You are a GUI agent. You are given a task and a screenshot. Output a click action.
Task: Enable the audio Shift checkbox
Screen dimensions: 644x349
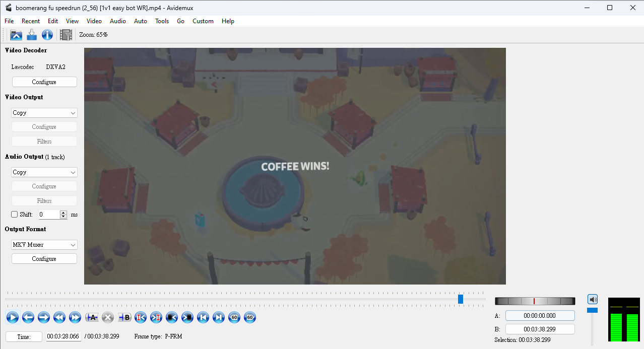pos(15,215)
